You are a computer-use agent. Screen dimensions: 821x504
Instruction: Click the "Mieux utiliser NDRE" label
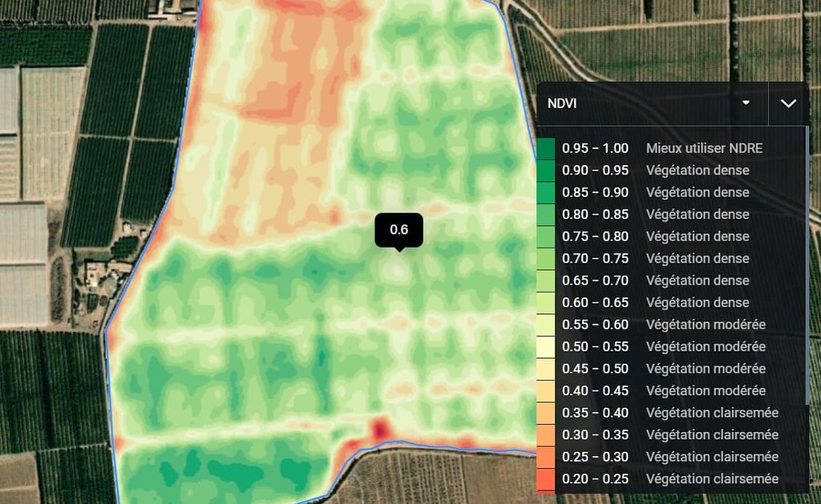(704, 148)
